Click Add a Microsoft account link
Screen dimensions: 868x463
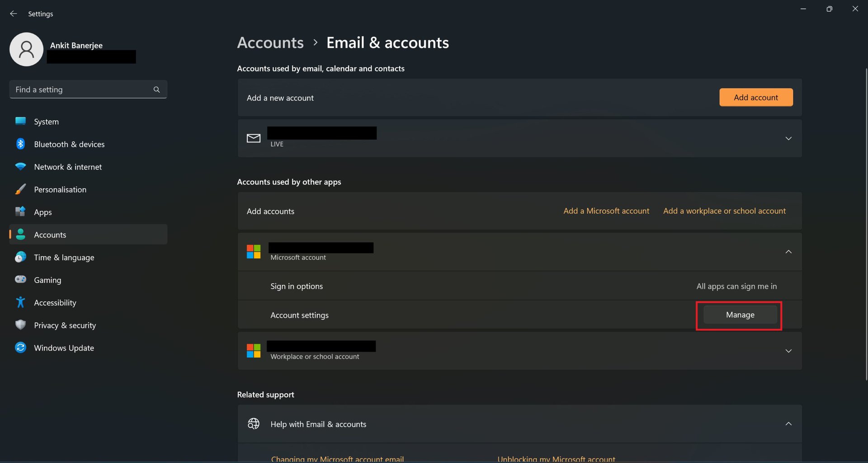(x=606, y=211)
